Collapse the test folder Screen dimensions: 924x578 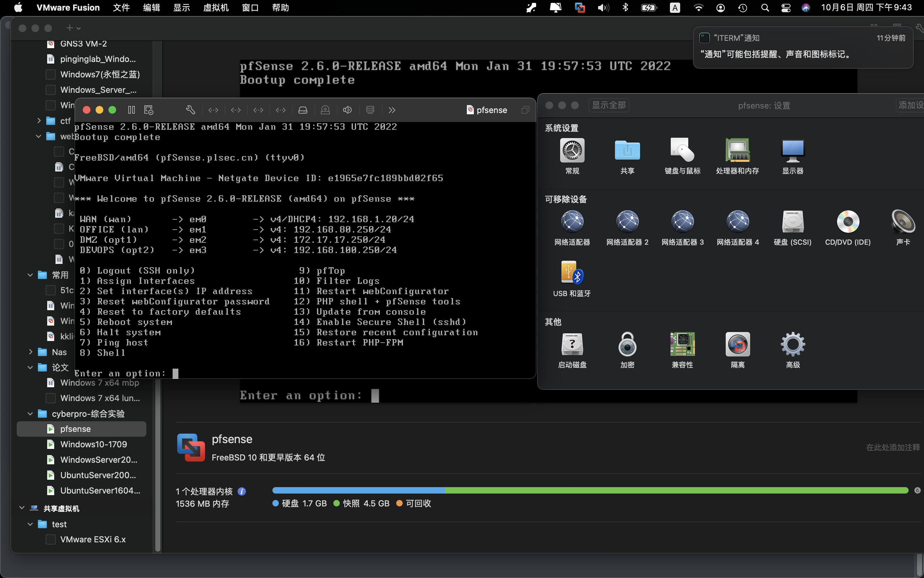[x=30, y=524]
